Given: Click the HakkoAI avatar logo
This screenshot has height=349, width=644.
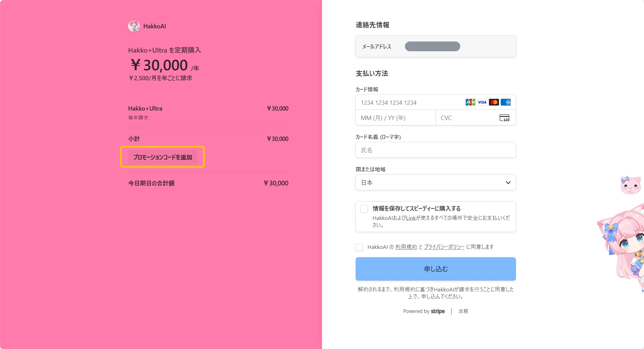Looking at the screenshot, I should [x=134, y=26].
